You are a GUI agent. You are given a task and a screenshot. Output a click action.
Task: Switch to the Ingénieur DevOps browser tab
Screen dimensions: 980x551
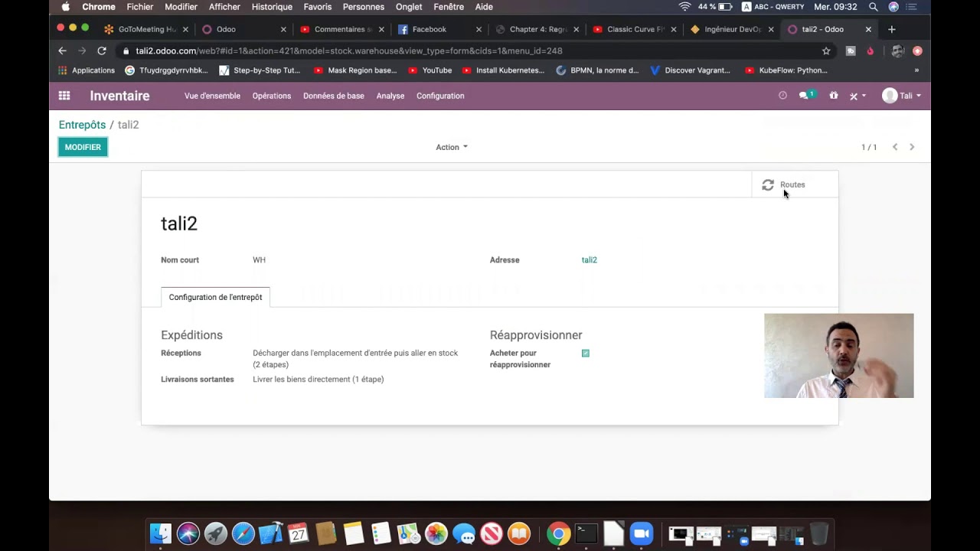pyautogui.click(x=732, y=29)
